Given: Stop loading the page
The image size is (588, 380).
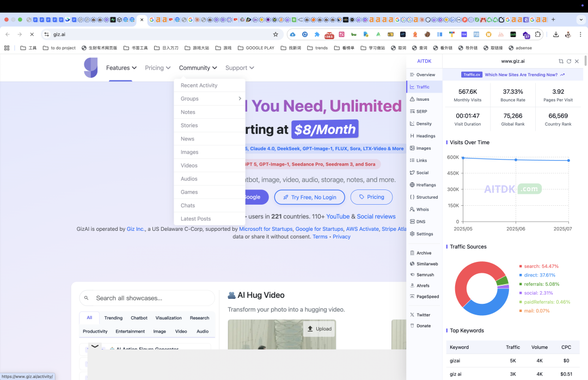Looking at the screenshot, I should point(32,34).
